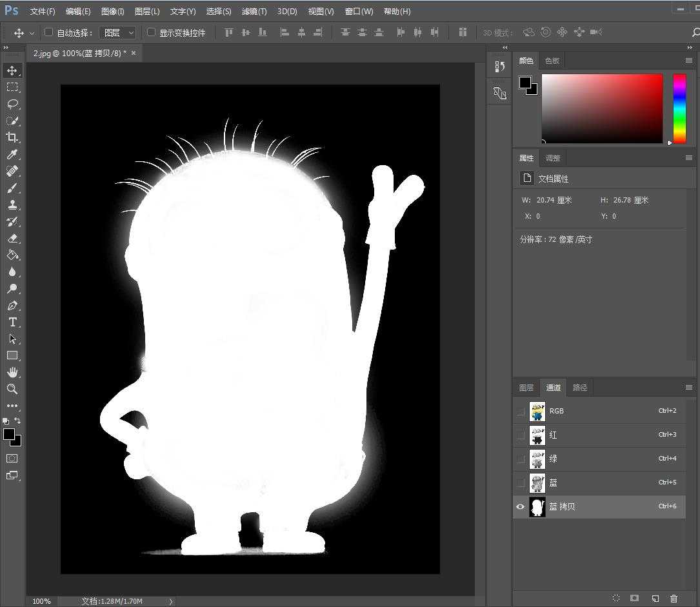The width and height of the screenshot is (700, 607).
Task: Switch to the 路径 panel tab
Action: (580, 388)
